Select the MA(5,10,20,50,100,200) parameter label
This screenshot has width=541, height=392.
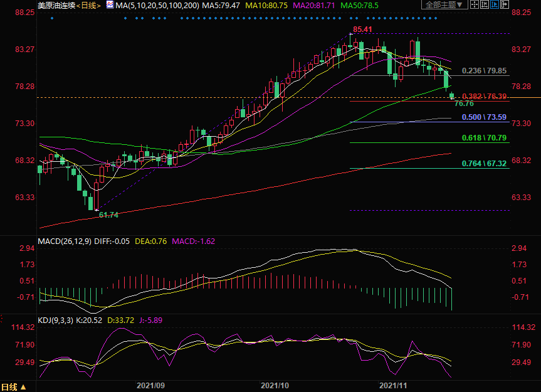click(157, 5)
